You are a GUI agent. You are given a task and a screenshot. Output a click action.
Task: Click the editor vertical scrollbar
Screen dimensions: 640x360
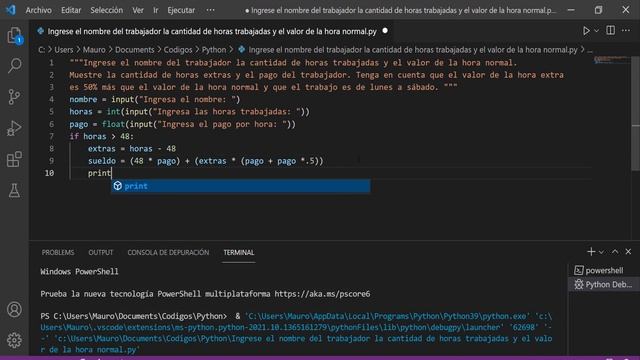(x=636, y=113)
